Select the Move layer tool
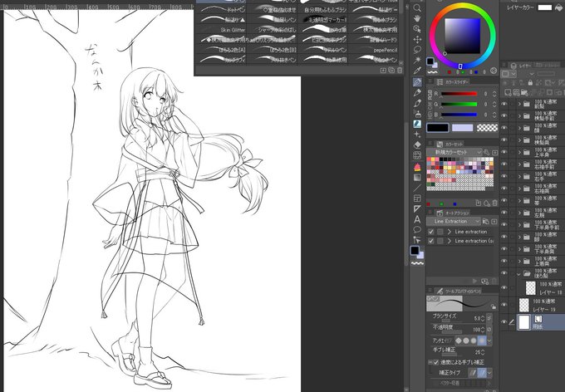The height and width of the screenshot is (392, 565). pos(417,39)
